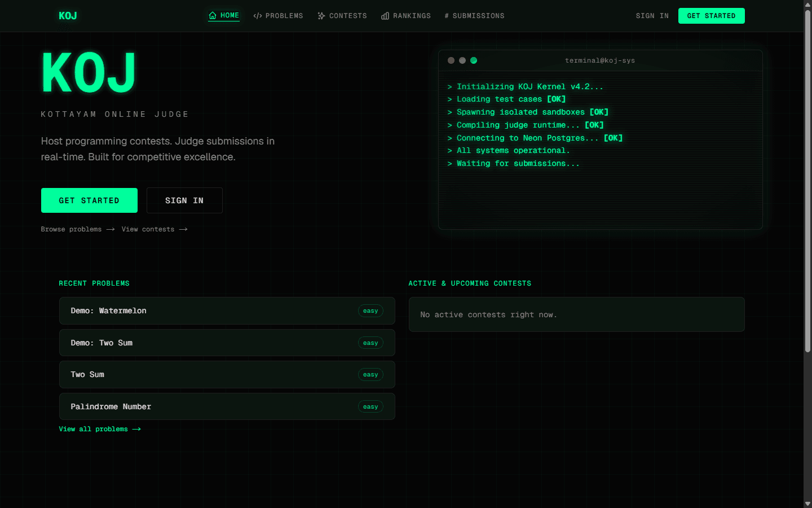The image size is (812, 508).
Task: Click the sparkle icon beside Contests
Action: [321, 16]
